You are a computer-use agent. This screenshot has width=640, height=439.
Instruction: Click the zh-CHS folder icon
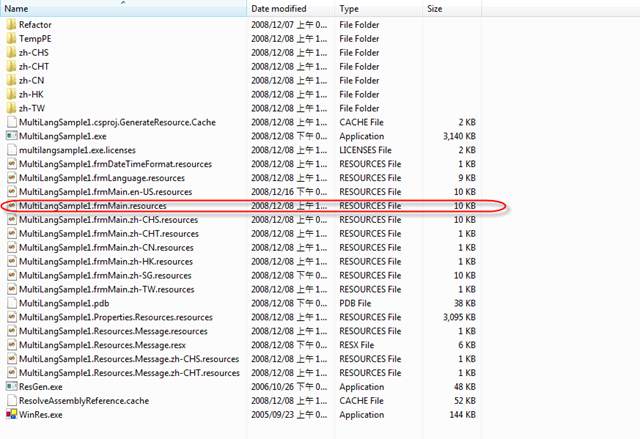[11, 53]
